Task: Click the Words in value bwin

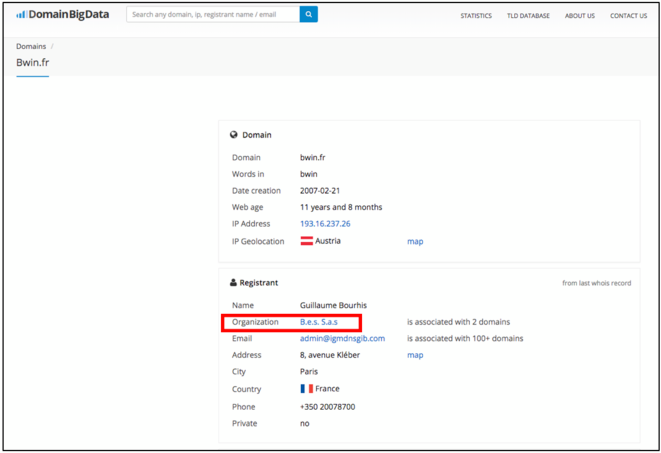Action: click(309, 174)
